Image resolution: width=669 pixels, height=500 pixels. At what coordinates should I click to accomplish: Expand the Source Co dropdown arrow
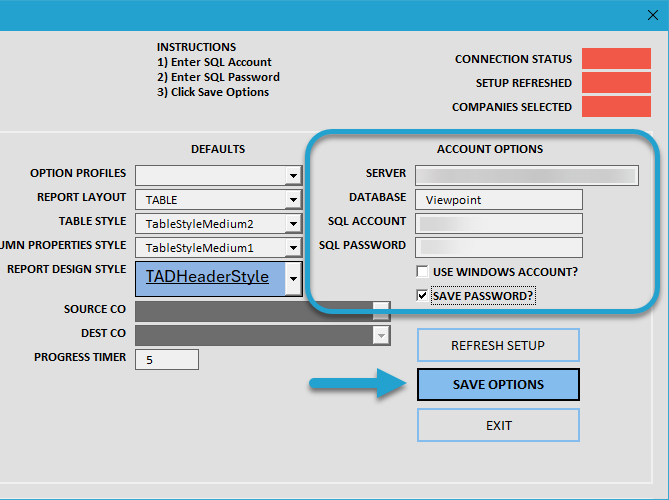pos(381,311)
